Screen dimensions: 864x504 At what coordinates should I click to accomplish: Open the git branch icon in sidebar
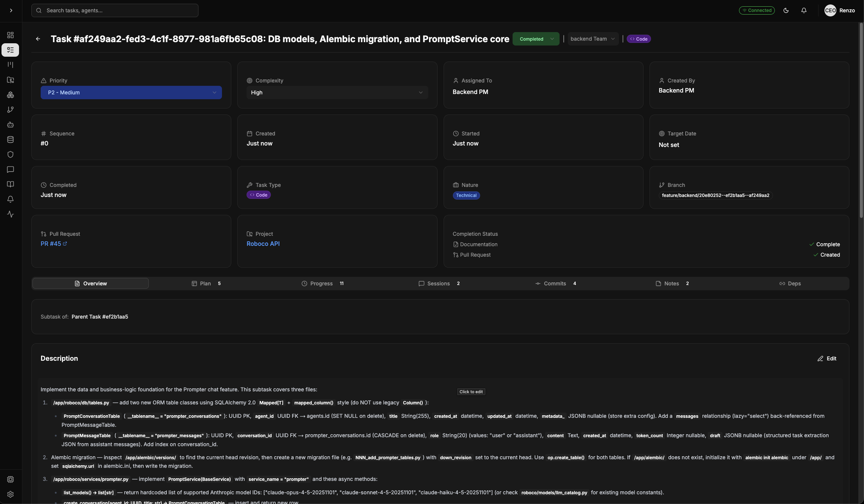[x=10, y=110]
